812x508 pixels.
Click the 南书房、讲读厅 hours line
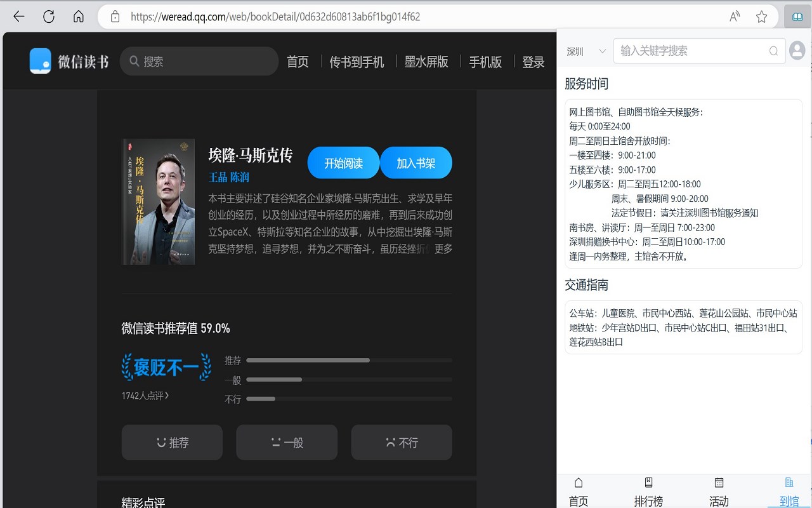pos(642,227)
